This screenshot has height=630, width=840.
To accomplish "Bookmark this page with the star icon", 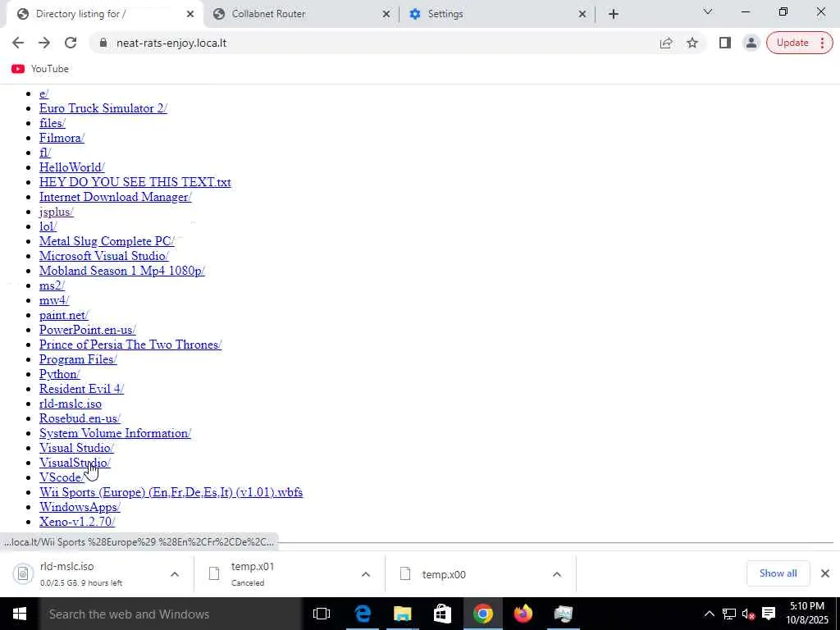I will [692, 43].
